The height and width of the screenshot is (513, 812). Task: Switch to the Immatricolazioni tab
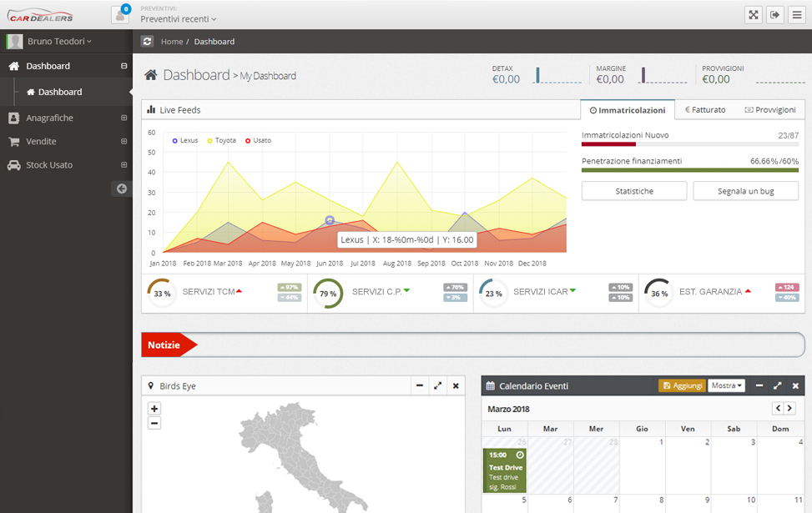pyautogui.click(x=628, y=110)
